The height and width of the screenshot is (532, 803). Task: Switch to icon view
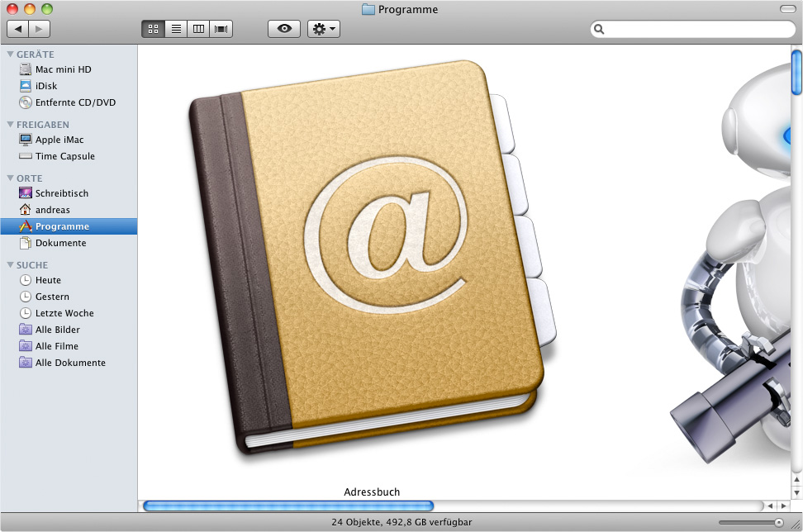tap(153, 29)
